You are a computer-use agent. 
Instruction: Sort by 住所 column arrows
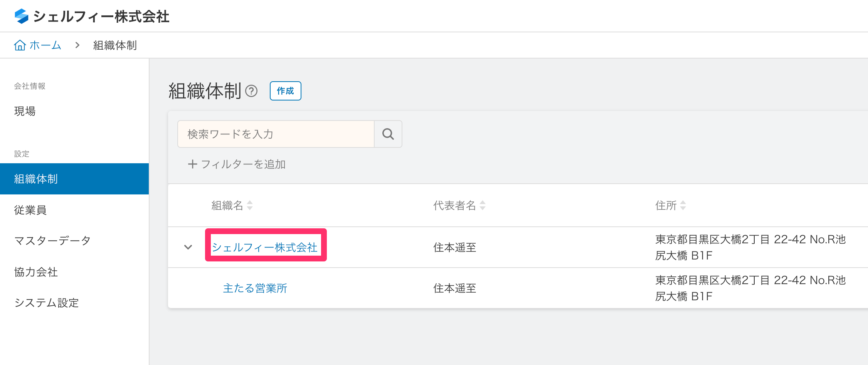(x=683, y=205)
